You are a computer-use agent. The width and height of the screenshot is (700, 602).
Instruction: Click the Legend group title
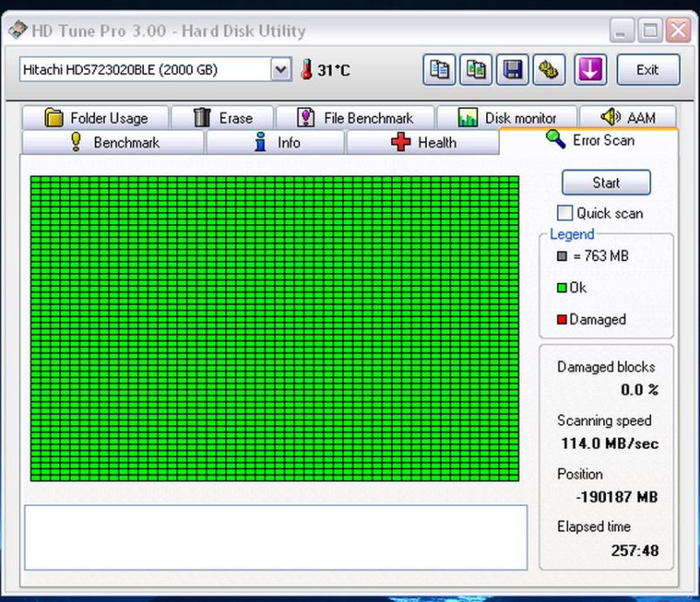[572, 234]
